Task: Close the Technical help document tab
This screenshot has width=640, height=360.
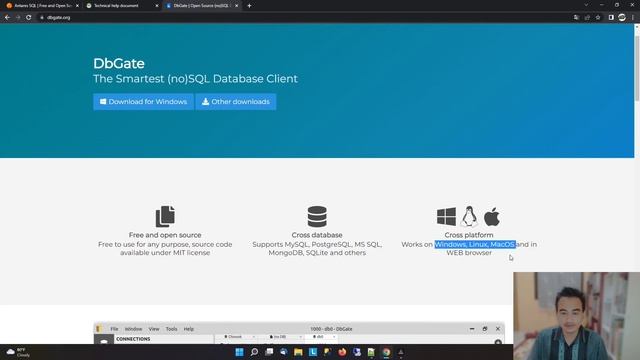Action: tap(157, 6)
